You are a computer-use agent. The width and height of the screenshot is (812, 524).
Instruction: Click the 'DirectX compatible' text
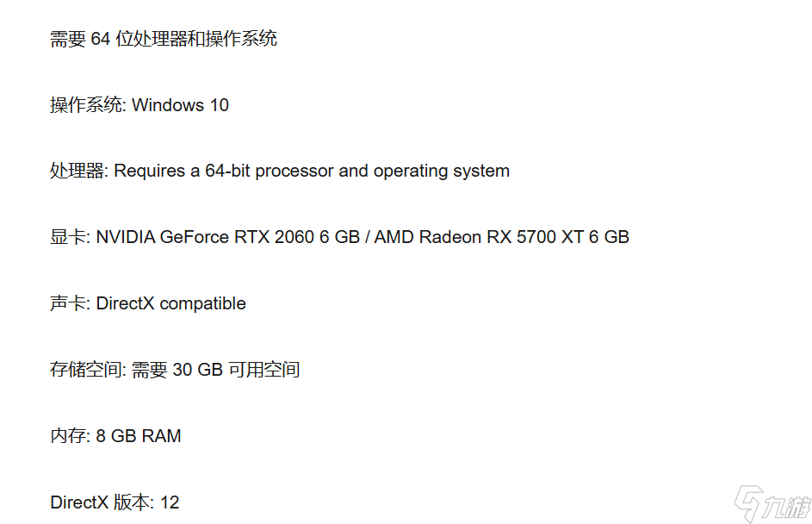point(170,303)
